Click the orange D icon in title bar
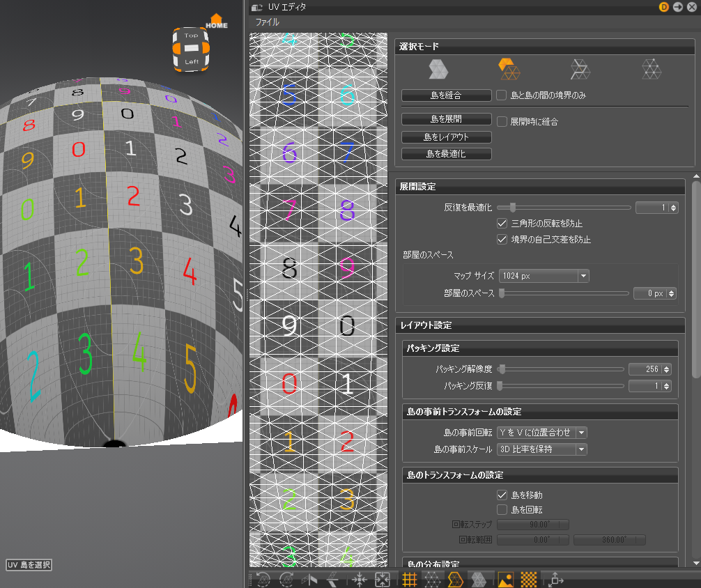Screen dimensions: 701x588 point(664,7)
